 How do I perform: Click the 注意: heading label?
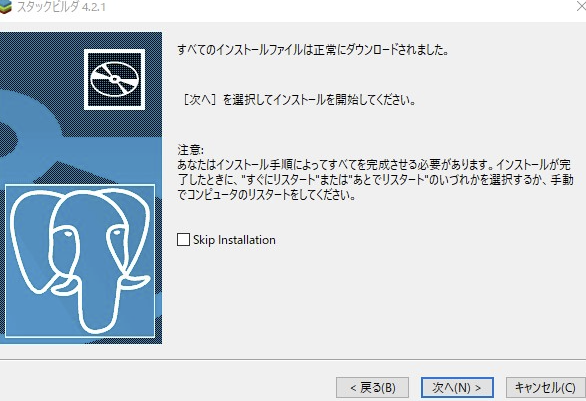coord(190,150)
